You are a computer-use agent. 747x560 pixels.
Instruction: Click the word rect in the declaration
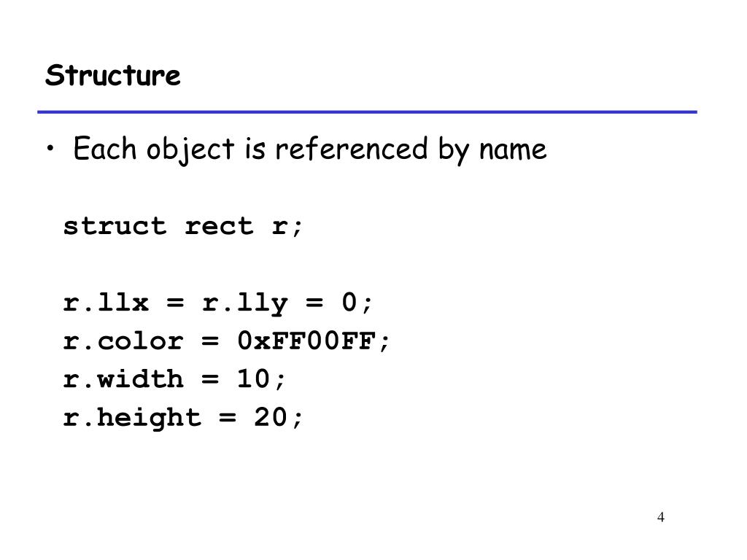(x=219, y=226)
